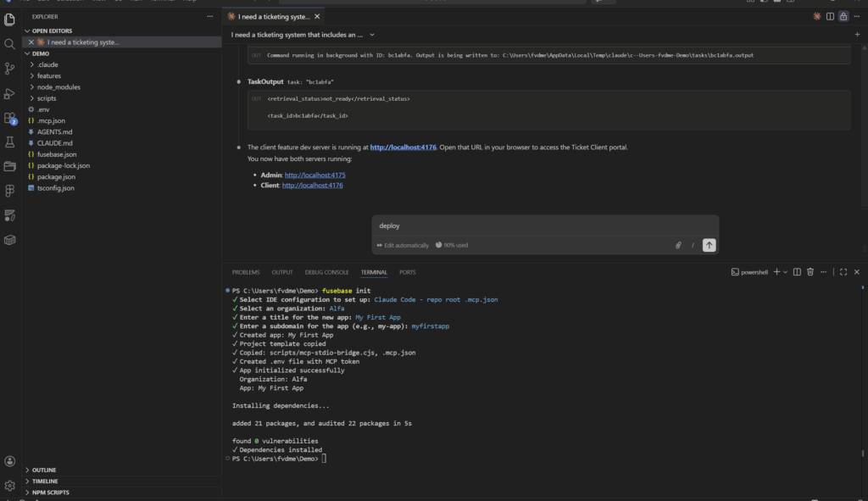The height and width of the screenshot is (501, 868).
Task: Open the Search view in activity bar
Action: (10, 43)
